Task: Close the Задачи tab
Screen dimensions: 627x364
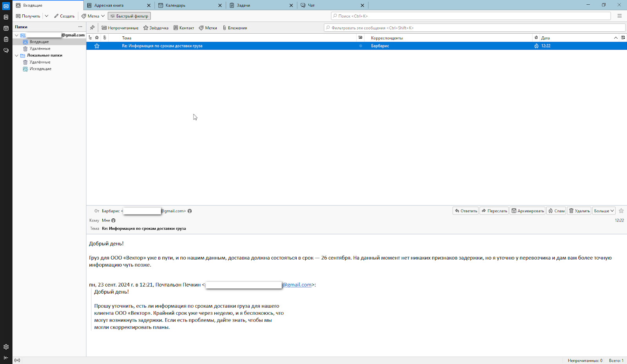Action: coord(291,5)
